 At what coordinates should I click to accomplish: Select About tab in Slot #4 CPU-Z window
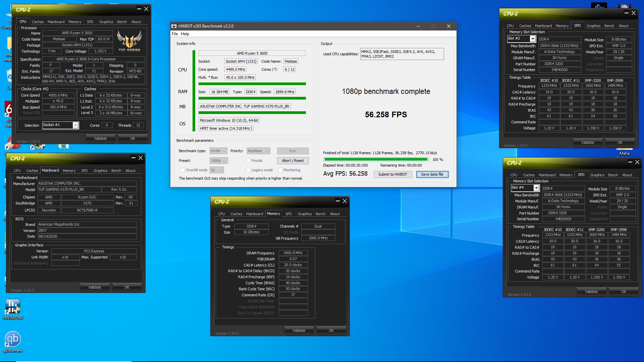coord(627,175)
